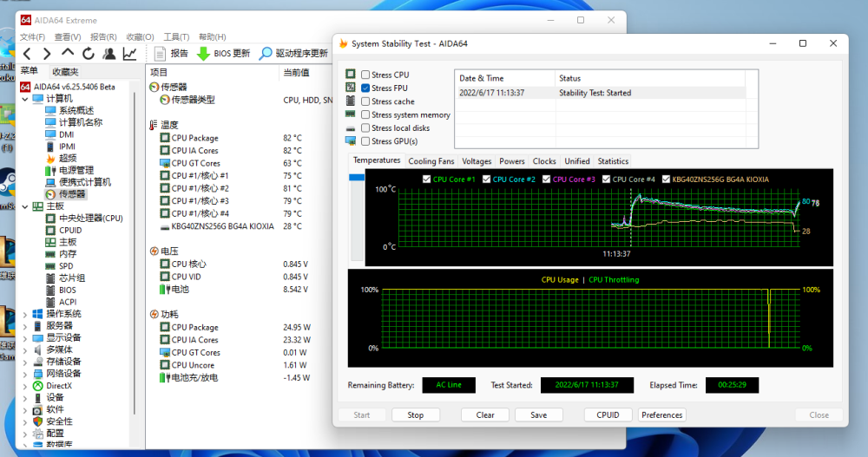Image resolution: width=868 pixels, height=457 pixels.
Task: Click the blue slider beside temperature graph
Action: (357, 177)
